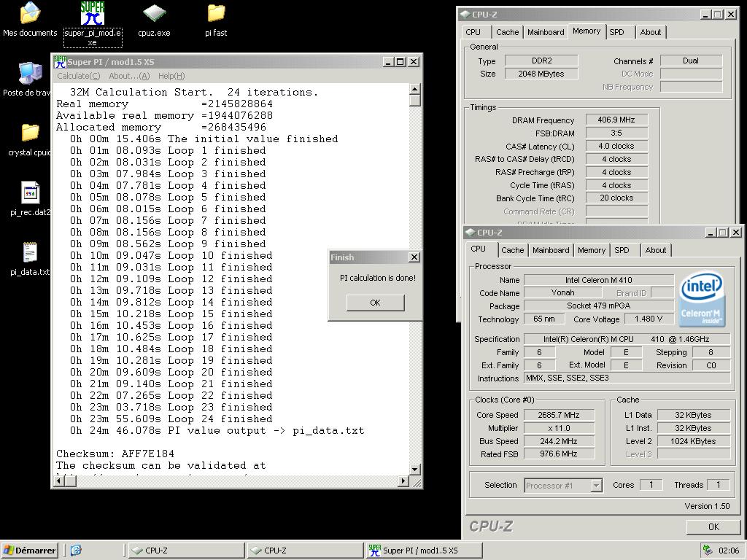This screenshot has height=560, width=747.
Task: Click the FSB:DRAM 3:5 value
Action: (x=616, y=133)
